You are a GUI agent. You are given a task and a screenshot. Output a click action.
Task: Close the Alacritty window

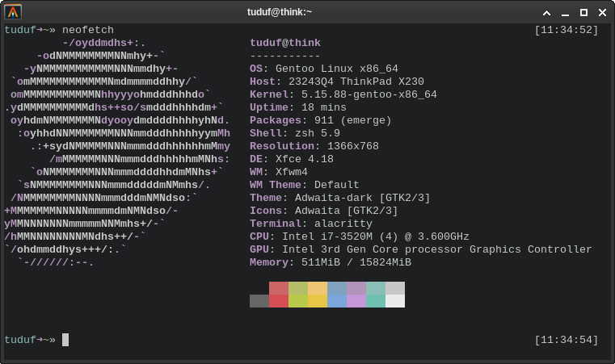click(602, 13)
